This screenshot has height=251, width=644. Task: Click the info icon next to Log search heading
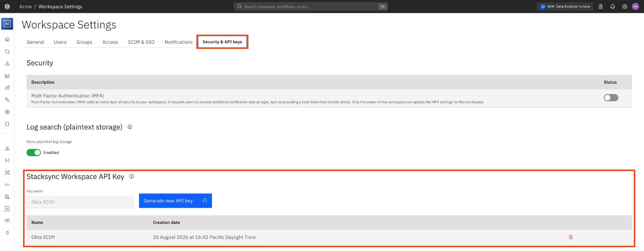(130, 127)
